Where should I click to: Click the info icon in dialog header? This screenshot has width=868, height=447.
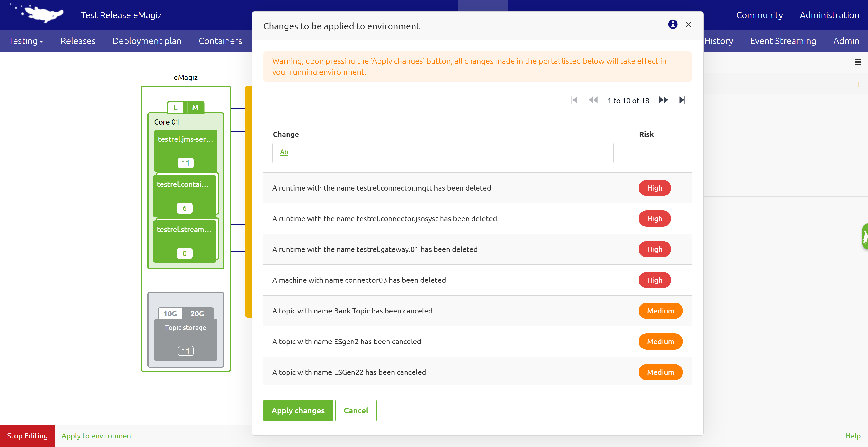point(672,25)
